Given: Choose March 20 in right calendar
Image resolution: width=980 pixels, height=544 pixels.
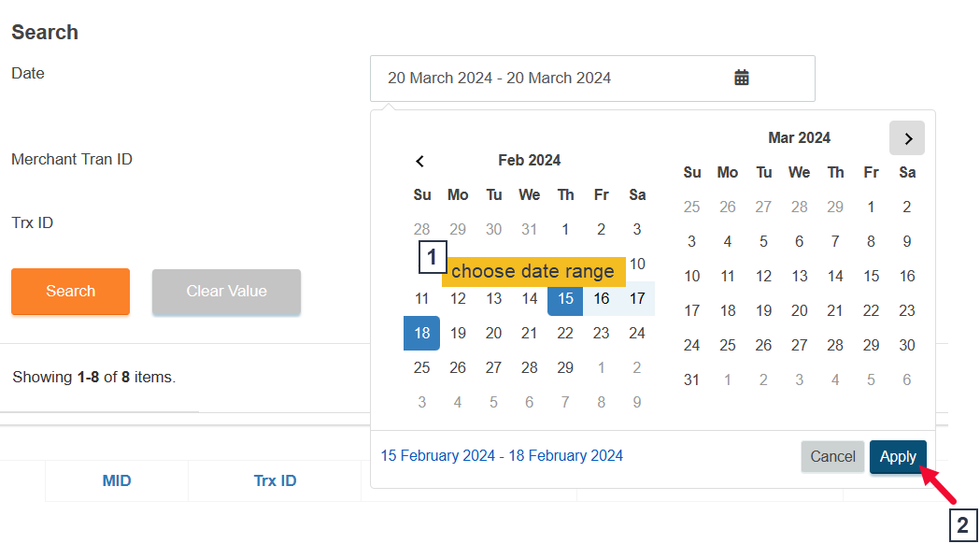Looking at the screenshot, I should point(800,311).
